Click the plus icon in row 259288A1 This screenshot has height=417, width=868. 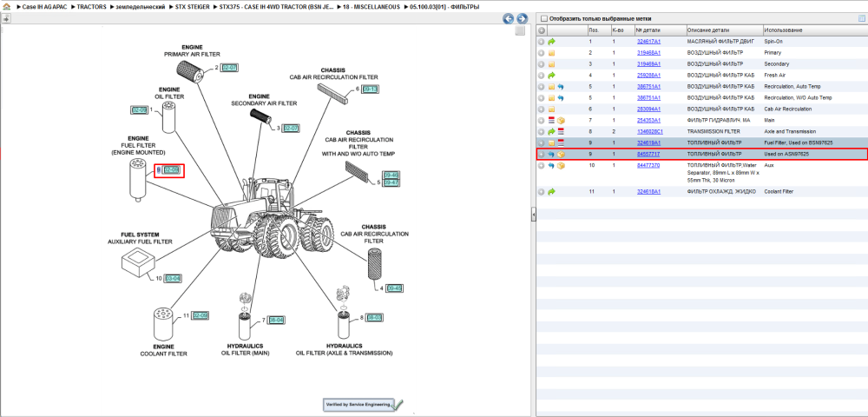click(x=542, y=76)
